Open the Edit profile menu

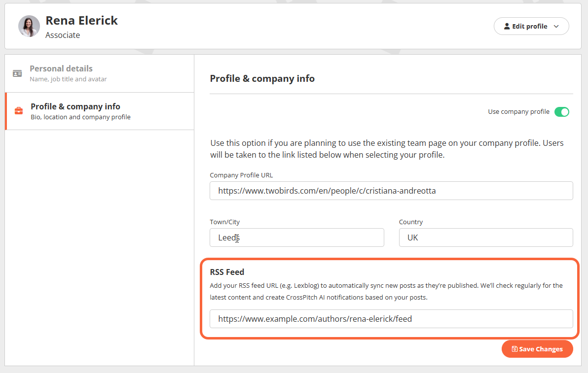(531, 27)
